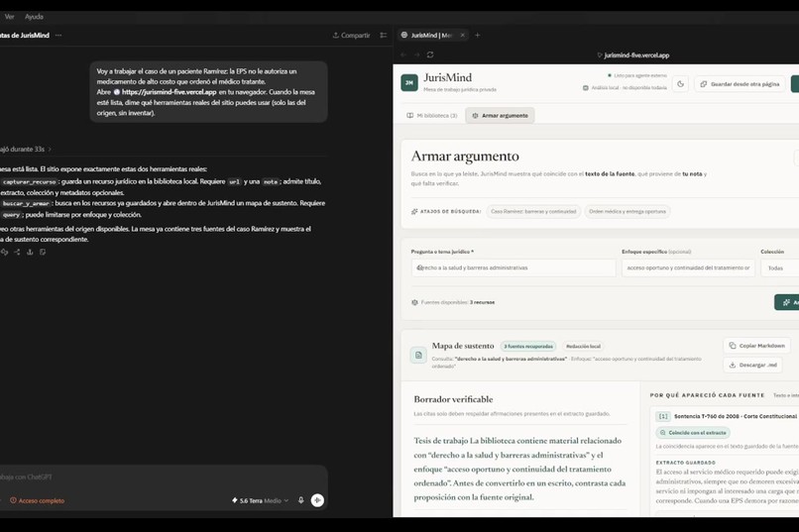The width and height of the screenshot is (799, 532).
Task: Click the 'EXTRACTO GUARDADO' label
Action: 685,463
